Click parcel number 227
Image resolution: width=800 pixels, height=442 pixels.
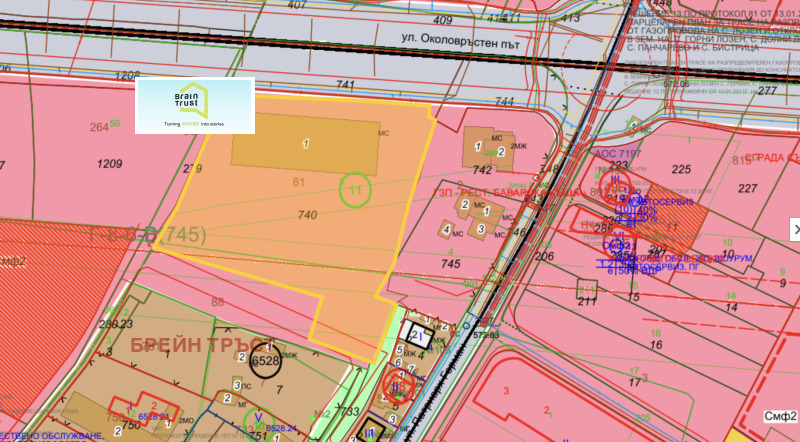[x=747, y=187]
